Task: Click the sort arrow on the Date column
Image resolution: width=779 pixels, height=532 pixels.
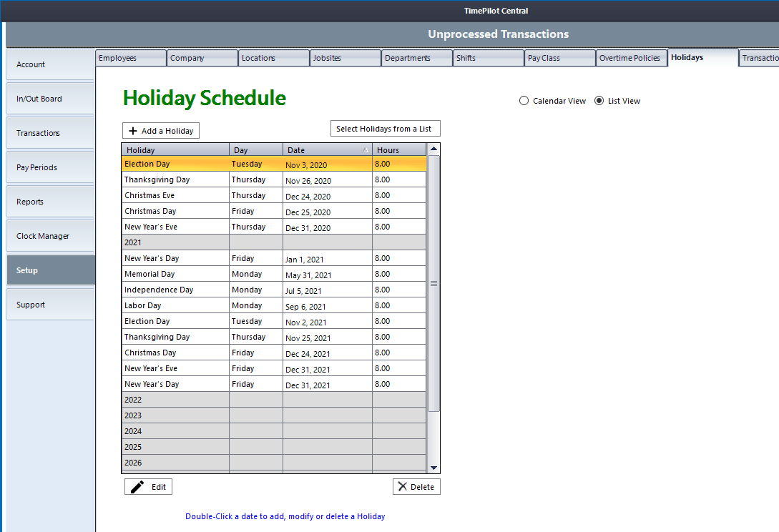Action: [366, 149]
